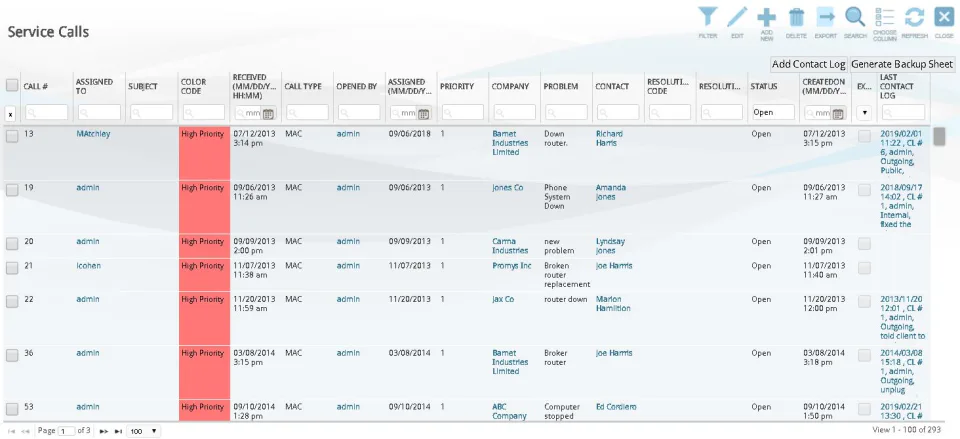The image size is (960, 439).
Task: Select the row checkbox for call 21
Action: [x=12, y=268]
